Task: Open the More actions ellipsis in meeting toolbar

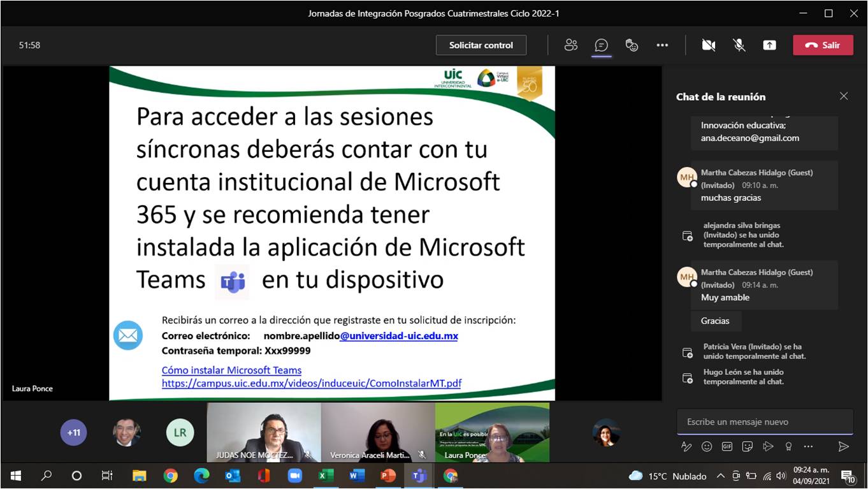Action: 662,45
